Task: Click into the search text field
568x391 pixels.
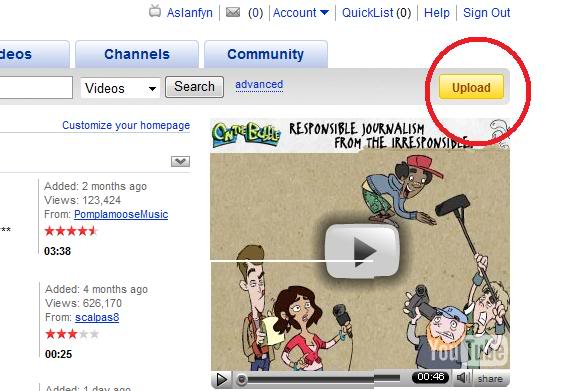Action: [36, 87]
